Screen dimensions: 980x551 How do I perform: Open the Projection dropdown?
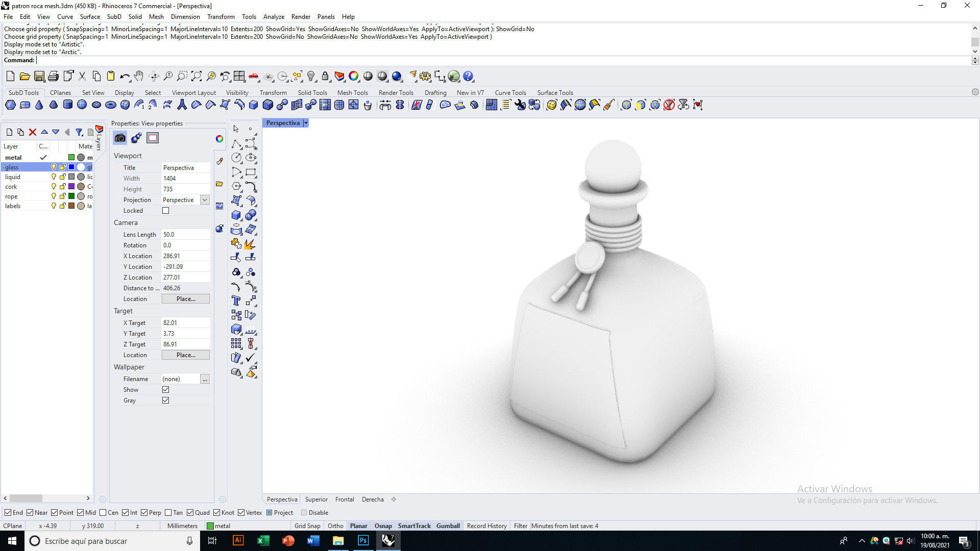(x=205, y=200)
